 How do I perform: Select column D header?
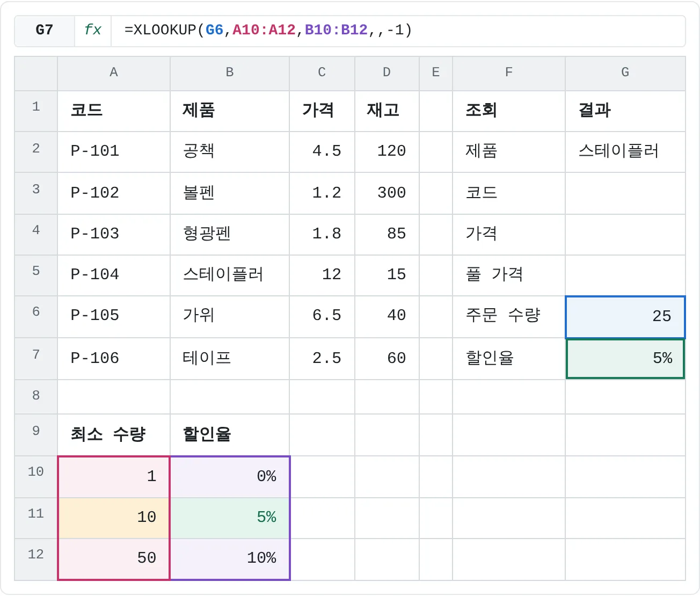(x=387, y=73)
